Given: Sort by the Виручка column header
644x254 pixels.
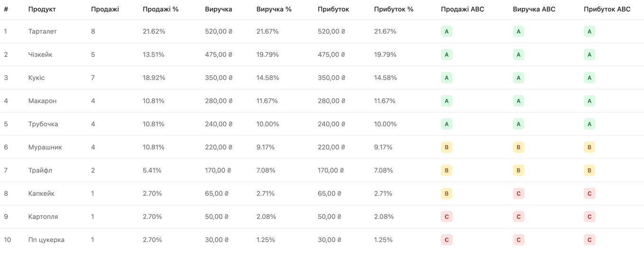Looking at the screenshot, I should coord(218,9).
